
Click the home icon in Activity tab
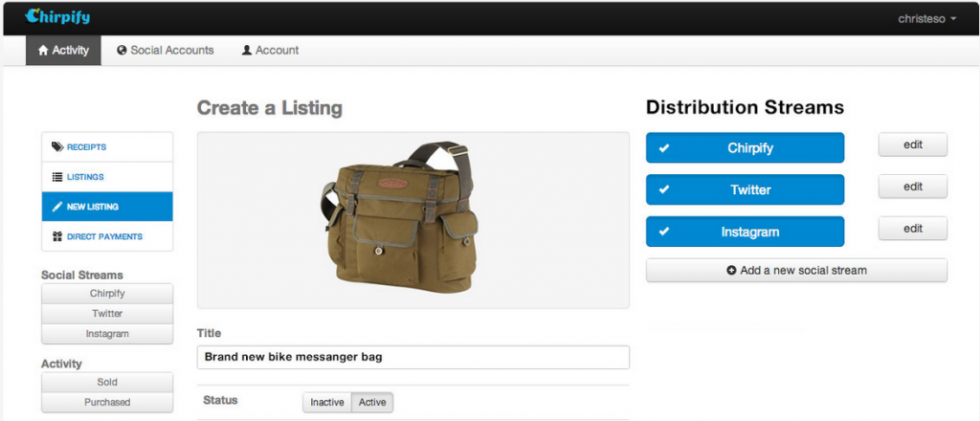click(x=43, y=51)
